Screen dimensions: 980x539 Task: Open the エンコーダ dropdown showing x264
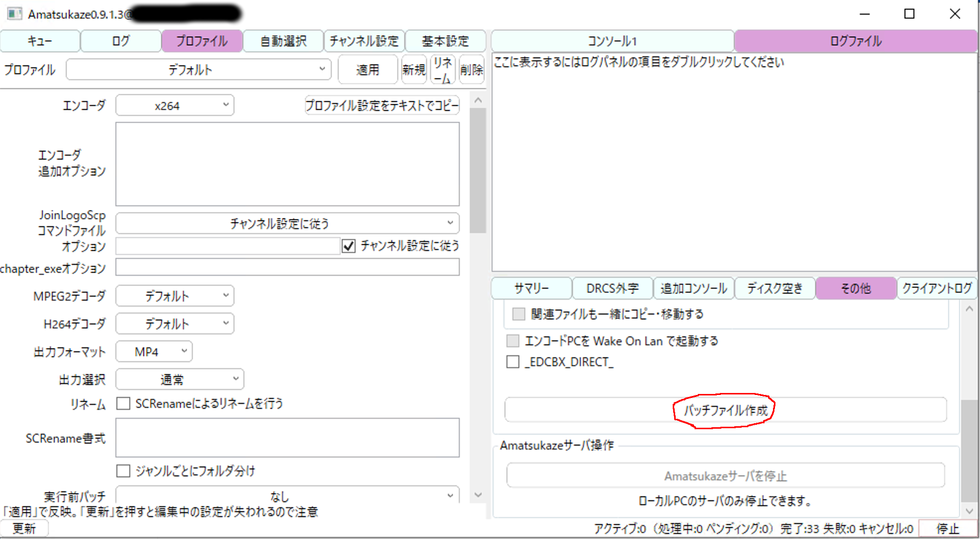tap(174, 105)
